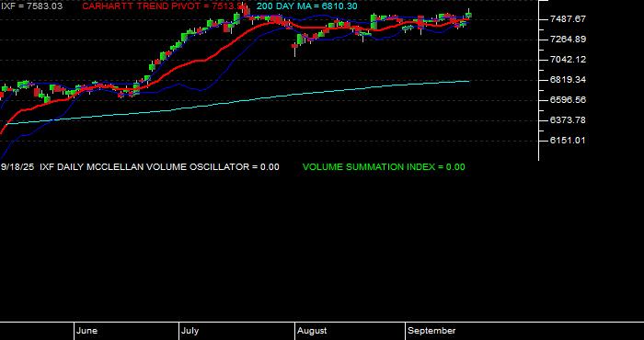Click the July marker on the time axis

190,331
